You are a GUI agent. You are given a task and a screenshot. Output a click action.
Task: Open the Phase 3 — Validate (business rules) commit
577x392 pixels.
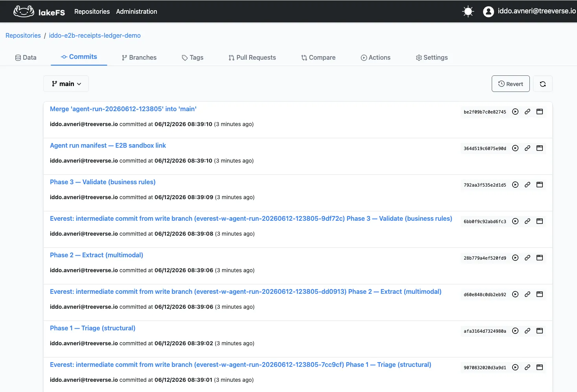click(x=103, y=182)
